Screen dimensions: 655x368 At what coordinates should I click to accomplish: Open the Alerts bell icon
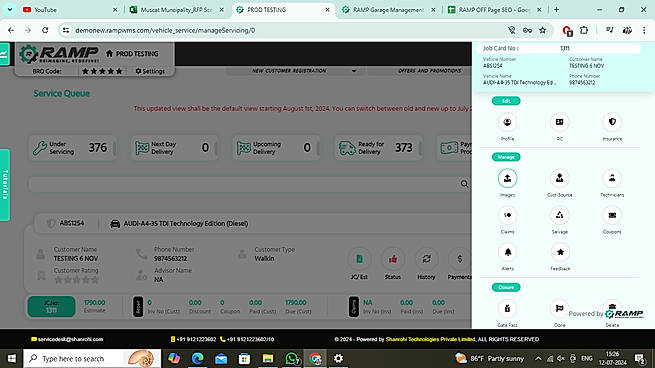[x=507, y=252]
